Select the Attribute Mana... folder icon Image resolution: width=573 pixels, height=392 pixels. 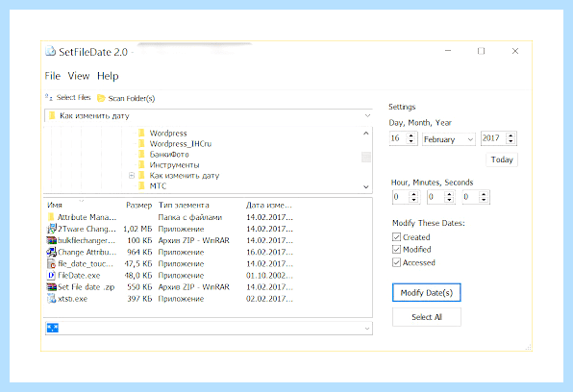(51, 217)
